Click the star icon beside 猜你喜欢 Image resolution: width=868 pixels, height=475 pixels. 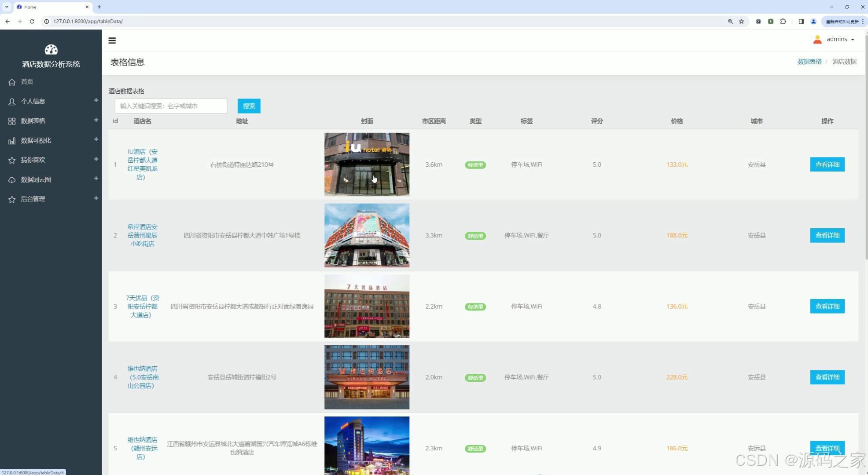(x=12, y=160)
